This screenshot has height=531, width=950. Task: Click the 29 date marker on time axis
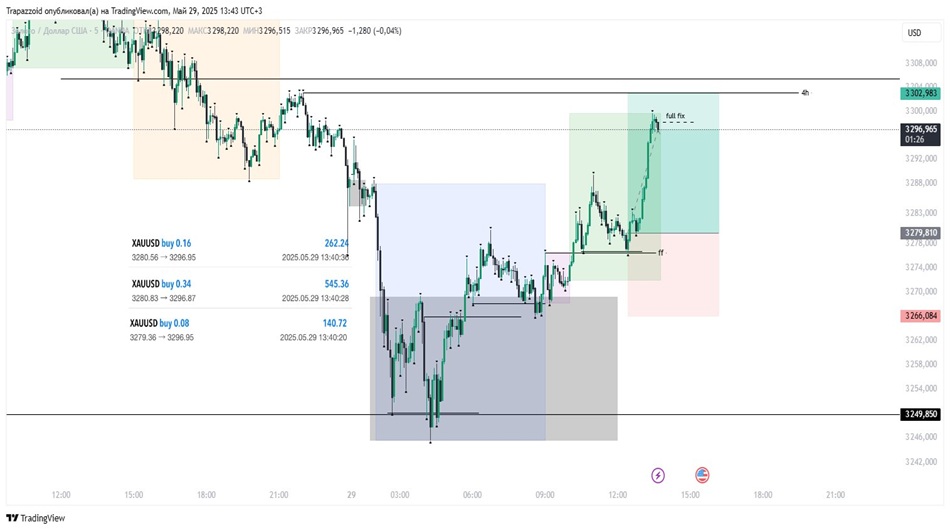[x=351, y=495]
